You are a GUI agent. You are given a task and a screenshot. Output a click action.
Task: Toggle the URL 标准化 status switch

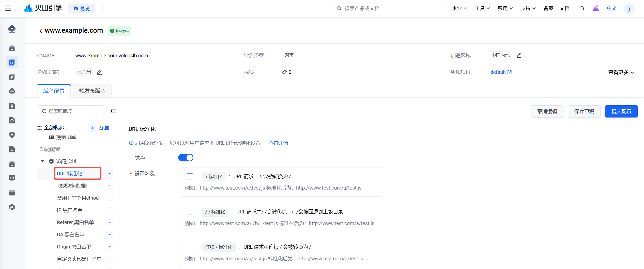tap(186, 158)
